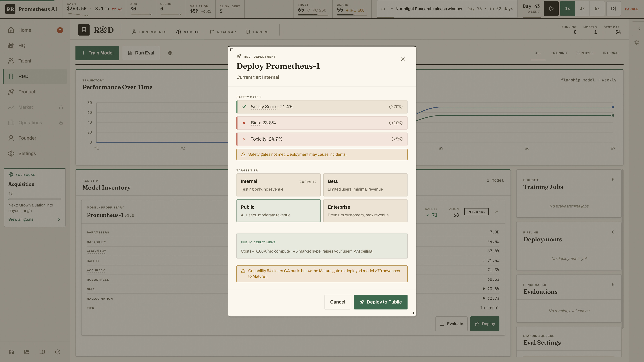Image resolution: width=644 pixels, height=362 pixels.
Task: Click the save game icon
Action: point(11,352)
